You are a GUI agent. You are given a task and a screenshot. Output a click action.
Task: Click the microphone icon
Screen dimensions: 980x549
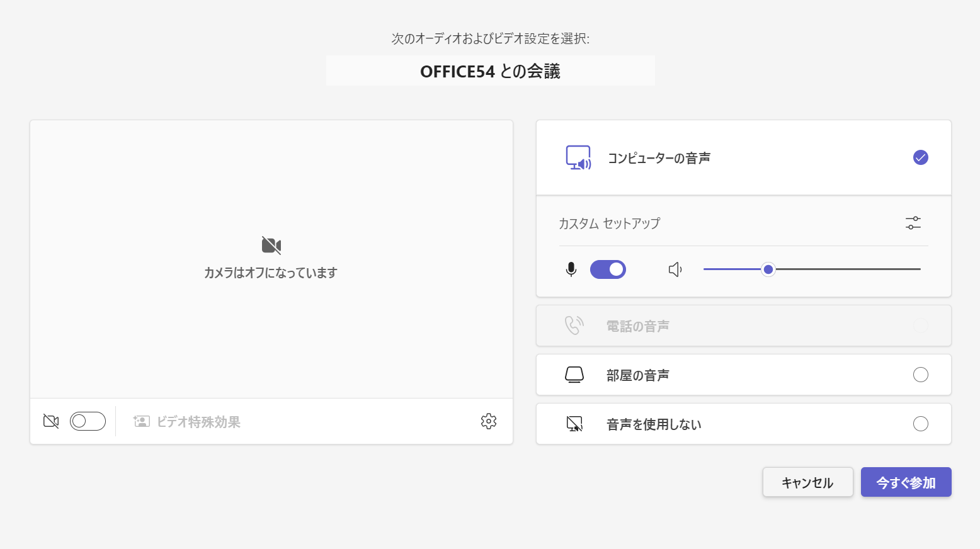pyautogui.click(x=571, y=269)
